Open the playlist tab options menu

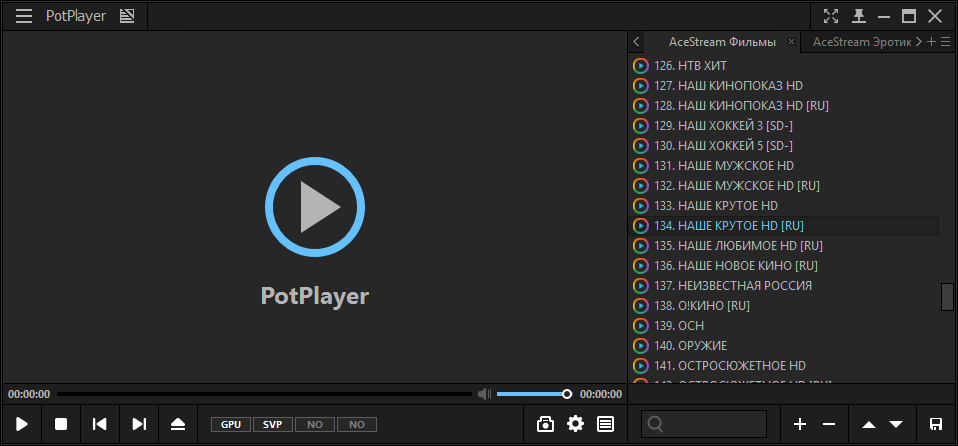tap(946, 42)
